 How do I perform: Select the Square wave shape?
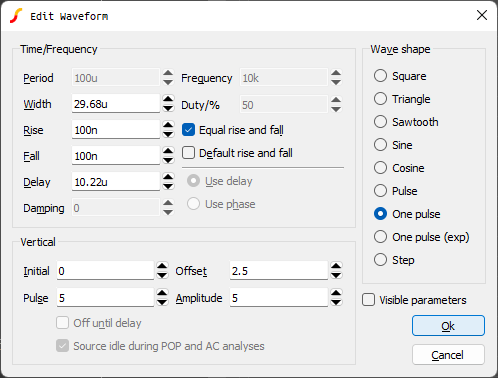click(380, 76)
